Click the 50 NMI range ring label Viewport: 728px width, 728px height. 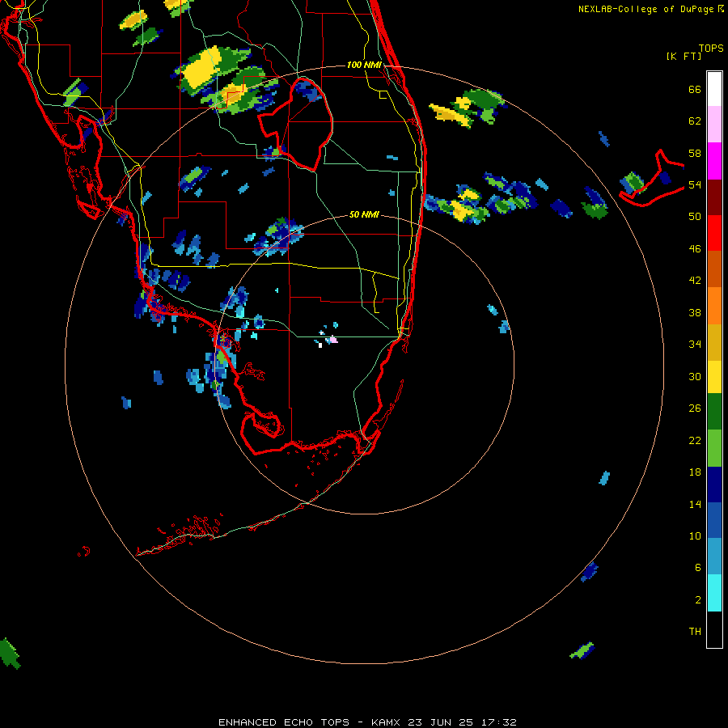point(364,214)
